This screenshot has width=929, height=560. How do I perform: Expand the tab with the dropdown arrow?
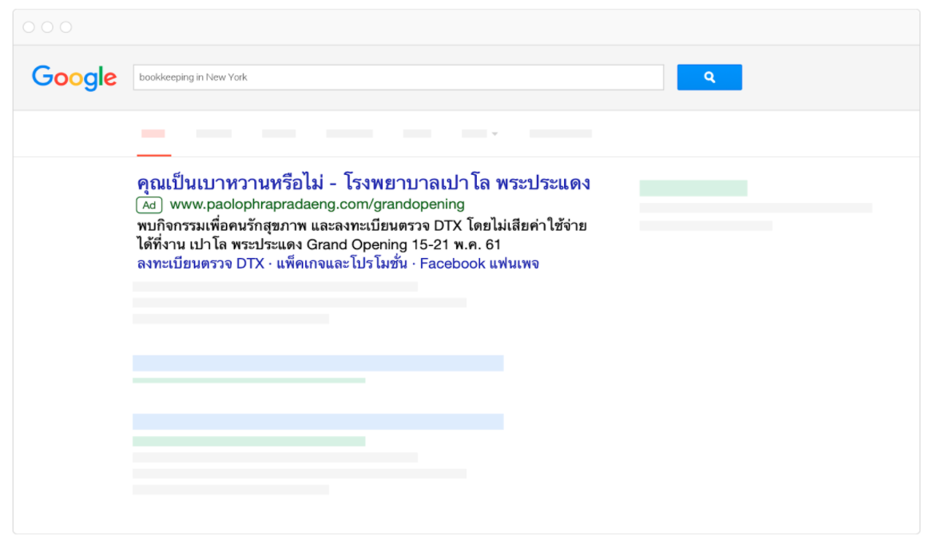click(480, 134)
